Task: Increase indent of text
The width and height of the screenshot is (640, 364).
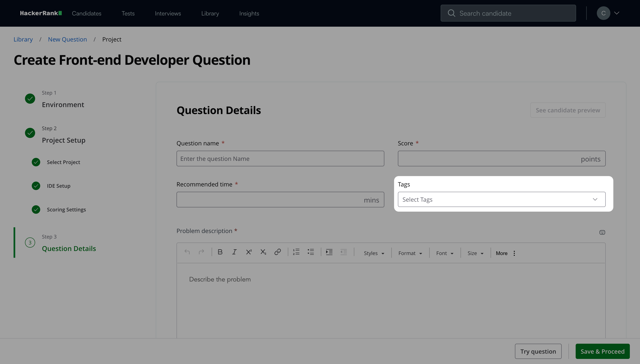Action: coord(329,252)
